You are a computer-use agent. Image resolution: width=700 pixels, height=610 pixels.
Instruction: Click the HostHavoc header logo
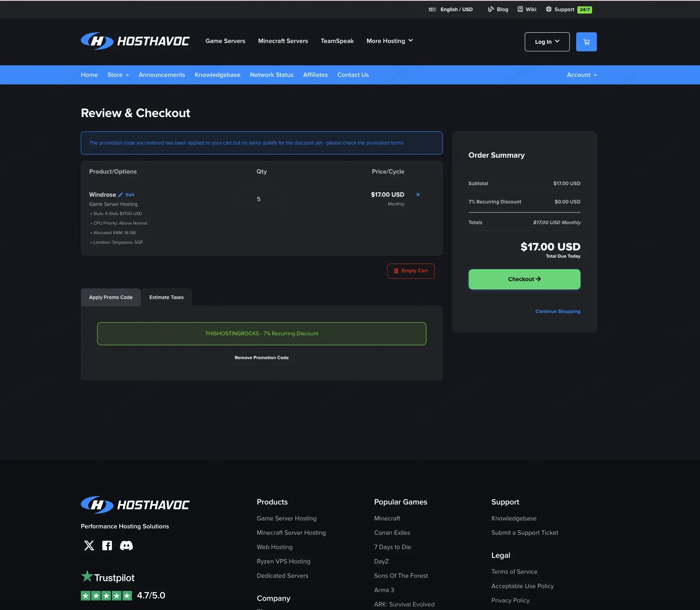click(x=135, y=41)
